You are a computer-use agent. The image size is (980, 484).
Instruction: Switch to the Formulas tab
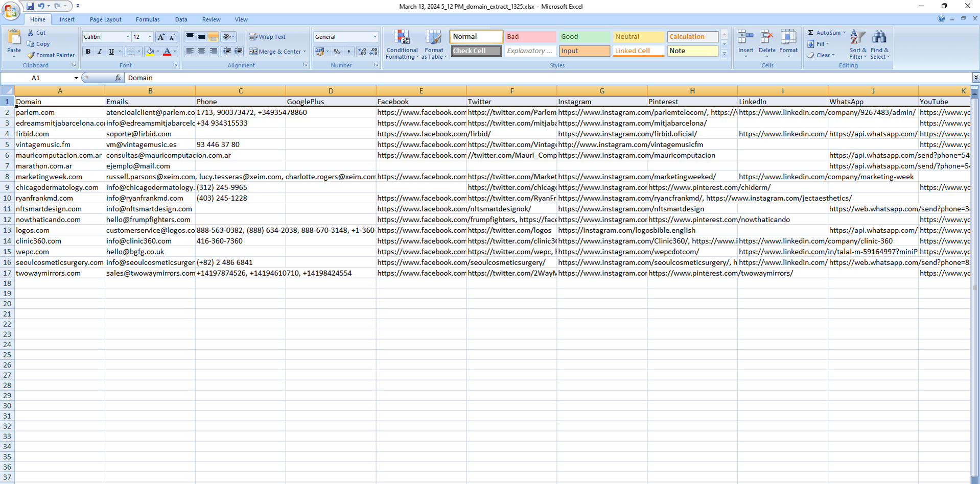coord(148,19)
